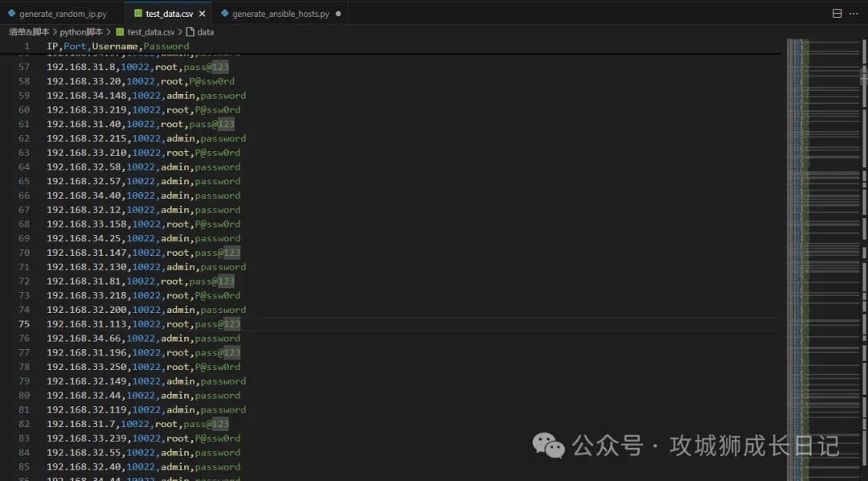Click the sticky header row IP,Port,Username,Password

tap(118, 47)
